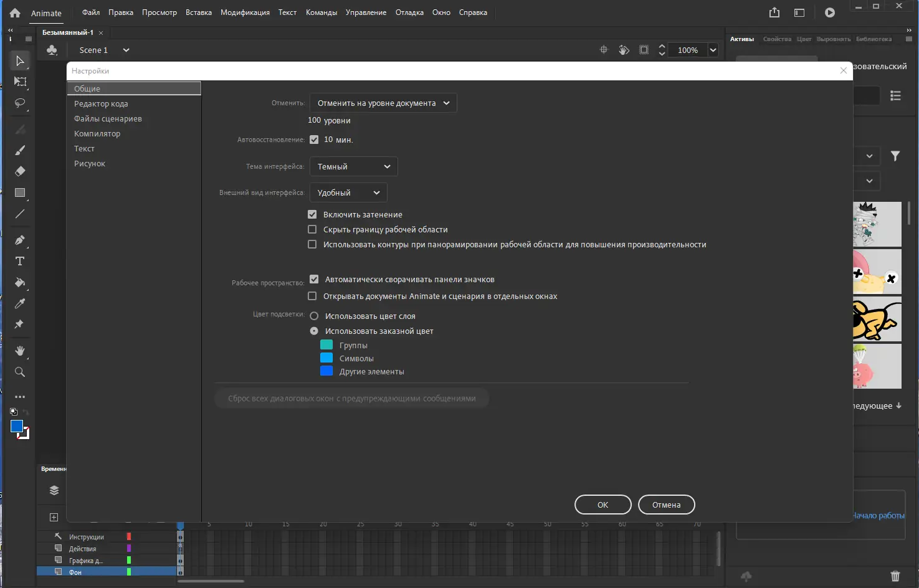Screen dimensions: 919x588
Task: Click OK in the Настройки dialog
Action: pyautogui.click(x=603, y=505)
